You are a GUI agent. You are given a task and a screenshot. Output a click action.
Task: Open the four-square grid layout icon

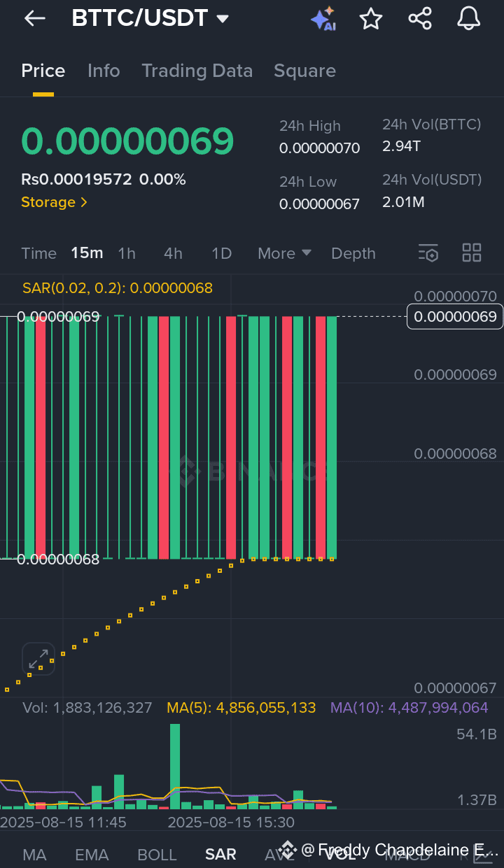(x=472, y=253)
